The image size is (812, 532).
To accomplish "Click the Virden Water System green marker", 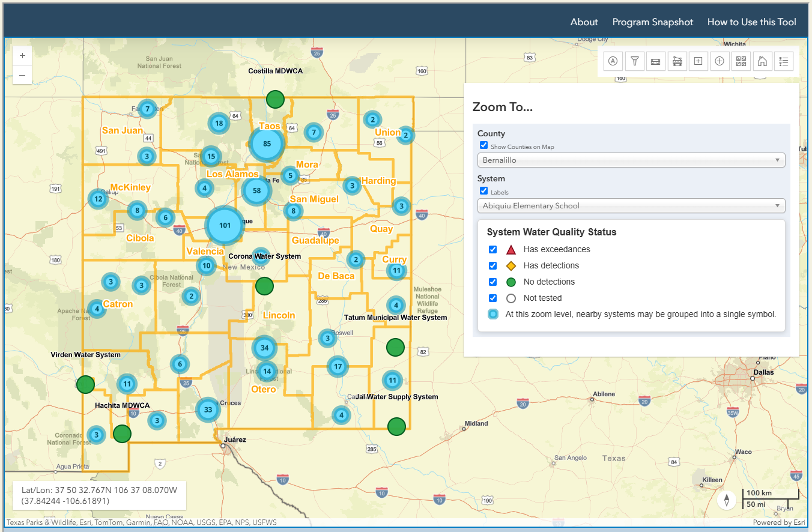I will click(x=86, y=384).
